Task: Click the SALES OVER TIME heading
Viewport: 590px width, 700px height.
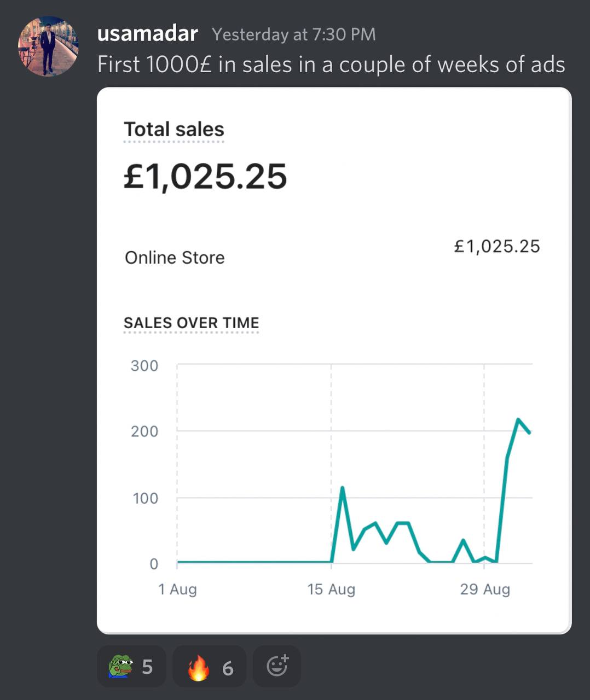Action: 192,323
